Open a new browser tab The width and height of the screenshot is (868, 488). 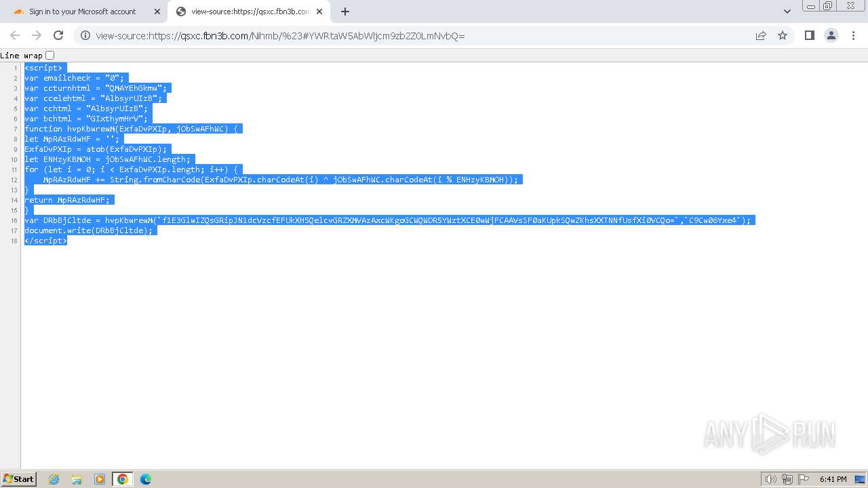coord(345,12)
